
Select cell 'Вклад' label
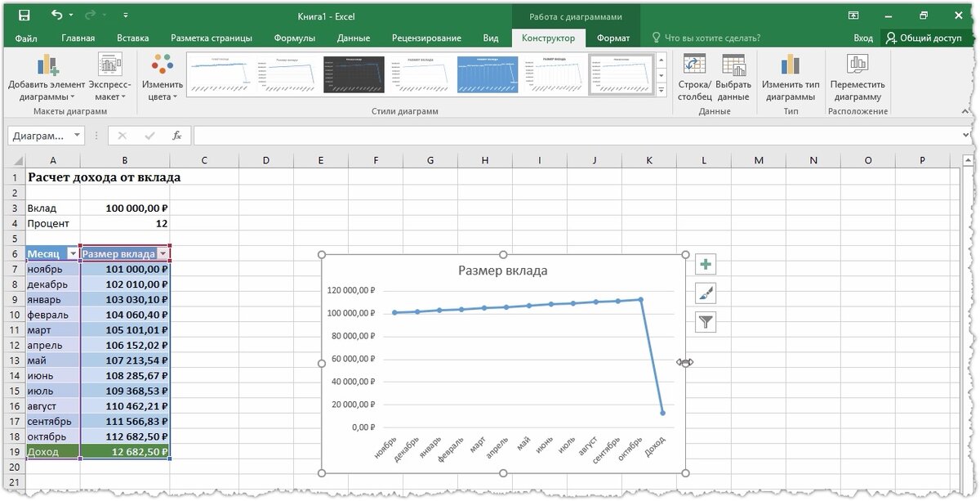52,208
